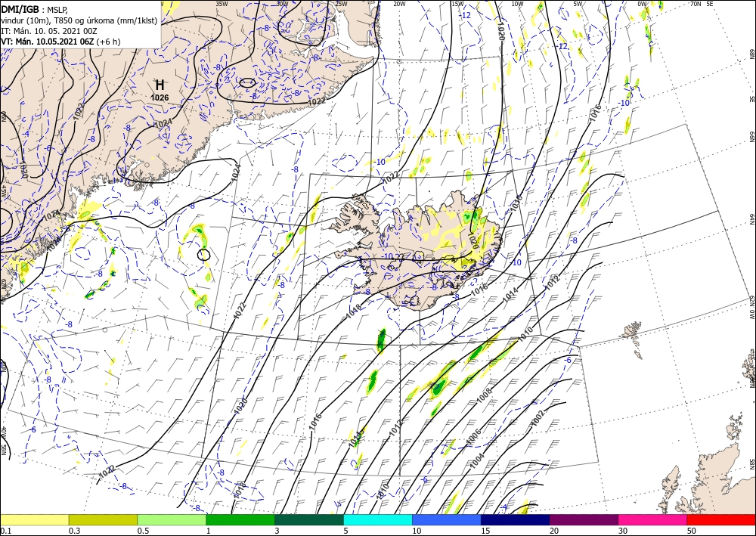Click the yellow 0.1 precipitation legend color
Viewport: 756px width, 536px height.
click(34, 519)
